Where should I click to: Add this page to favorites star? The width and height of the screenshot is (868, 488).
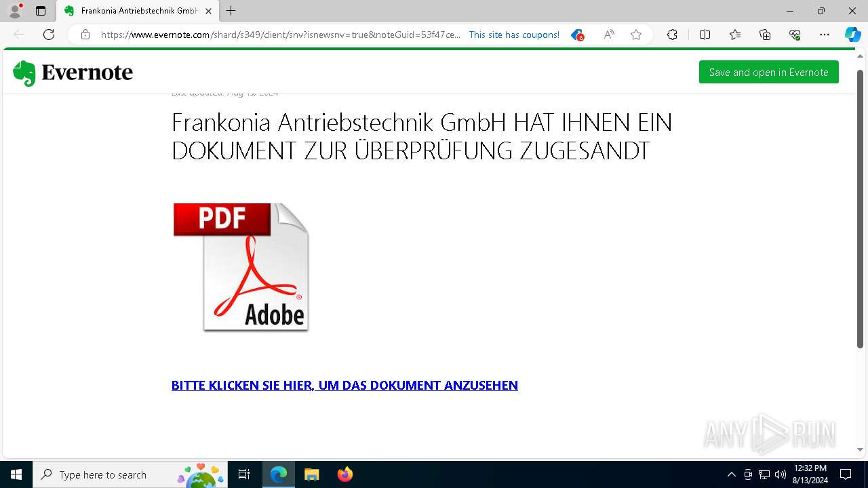(636, 35)
